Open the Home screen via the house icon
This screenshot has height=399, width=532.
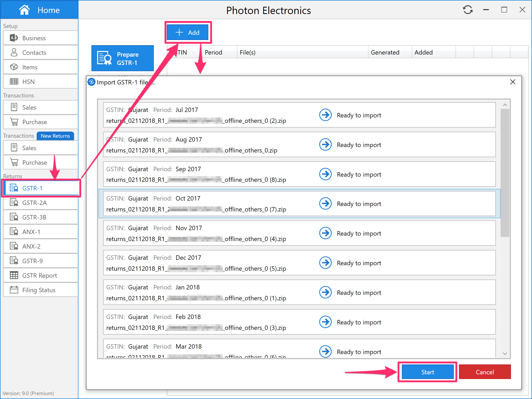click(x=24, y=10)
